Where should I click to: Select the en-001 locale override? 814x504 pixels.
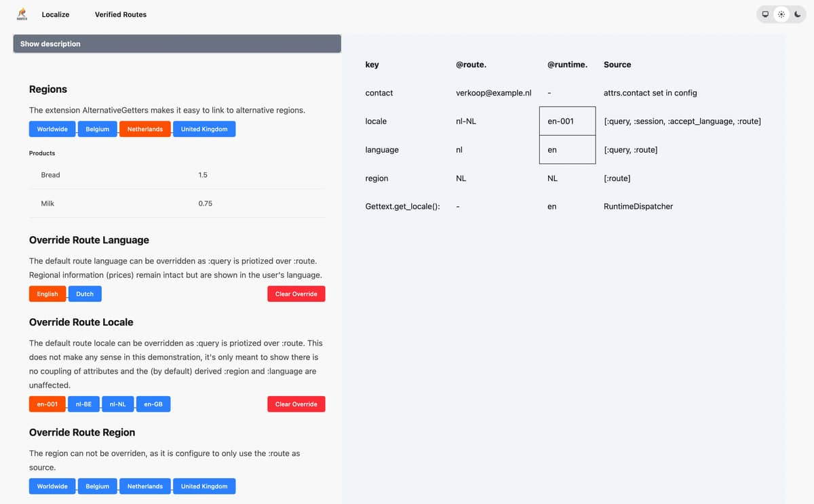47,404
